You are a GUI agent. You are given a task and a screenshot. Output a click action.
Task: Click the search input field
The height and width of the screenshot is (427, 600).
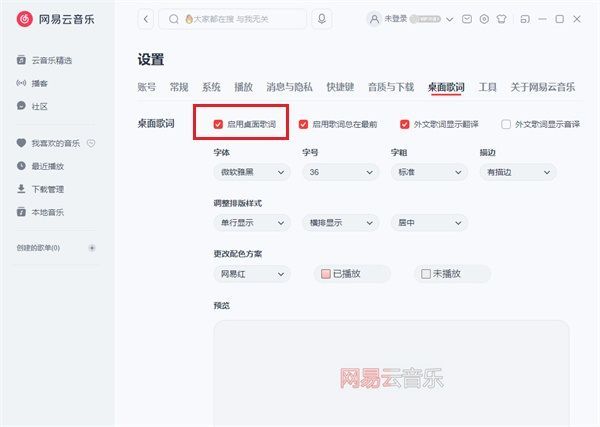click(x=245, y=19)
